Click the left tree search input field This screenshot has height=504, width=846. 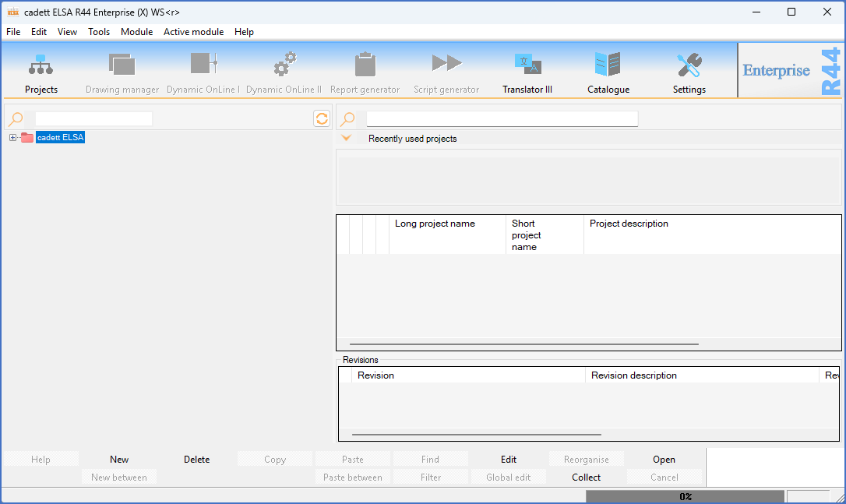[93, 119]
